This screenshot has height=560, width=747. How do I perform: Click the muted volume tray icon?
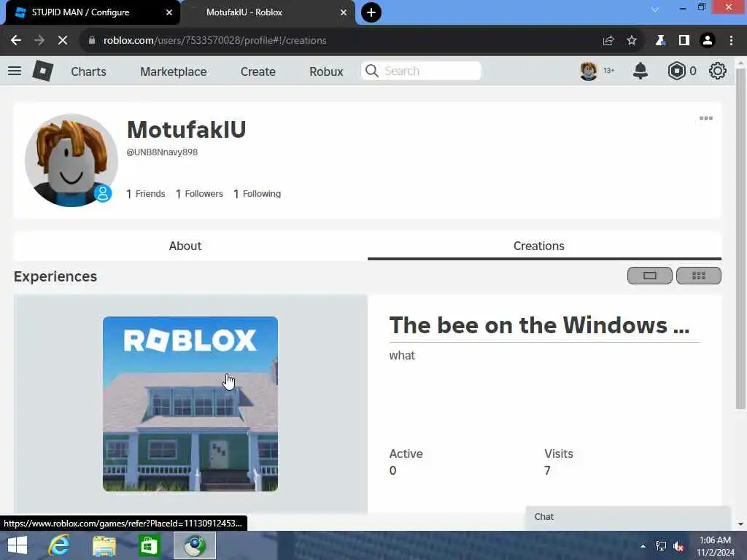pyautogui.click(x=678, y=546)
